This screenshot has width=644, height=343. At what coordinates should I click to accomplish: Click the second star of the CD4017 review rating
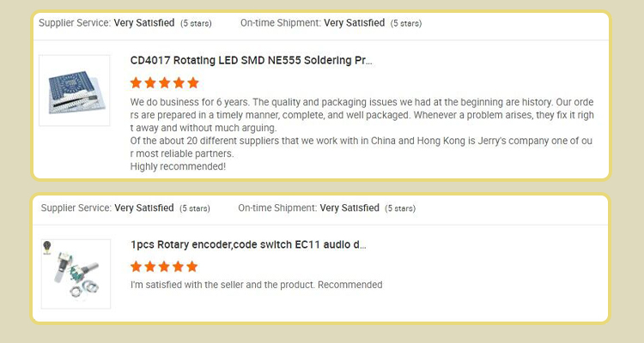tap(150, 83)
